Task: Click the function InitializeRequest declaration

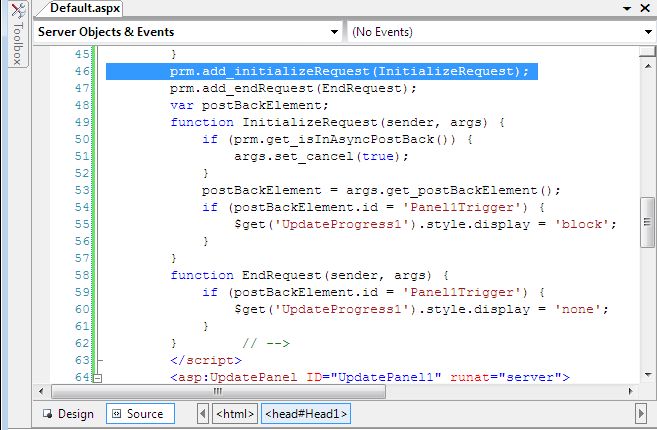Action: [337, 122]
